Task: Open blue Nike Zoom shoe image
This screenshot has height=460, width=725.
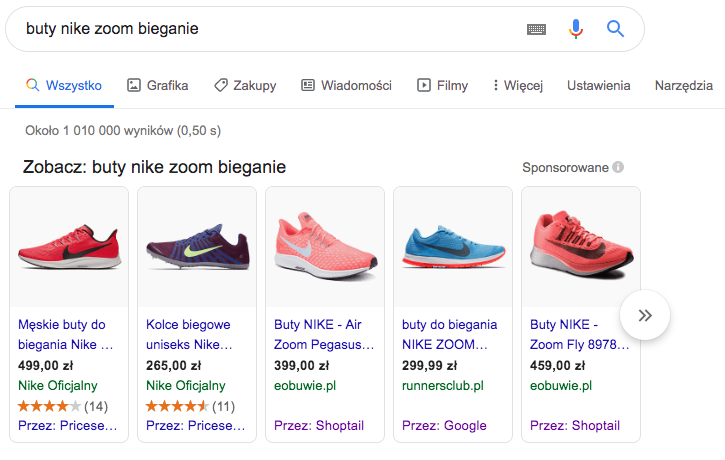Action: pos(453,247)
